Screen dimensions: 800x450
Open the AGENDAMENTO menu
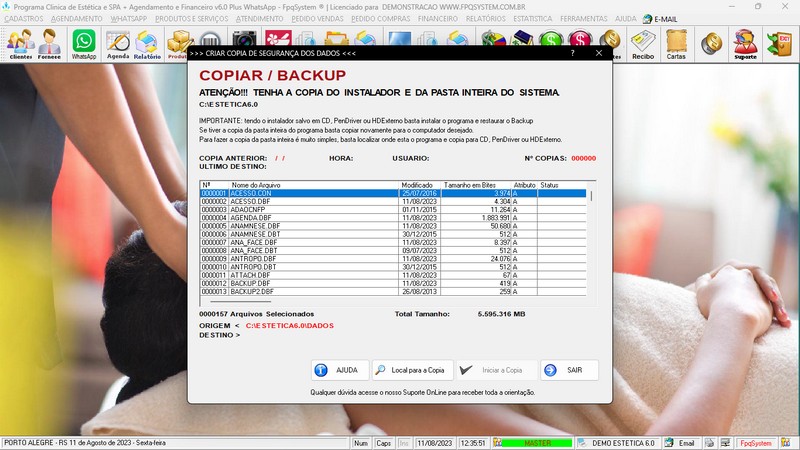(77, 19)
